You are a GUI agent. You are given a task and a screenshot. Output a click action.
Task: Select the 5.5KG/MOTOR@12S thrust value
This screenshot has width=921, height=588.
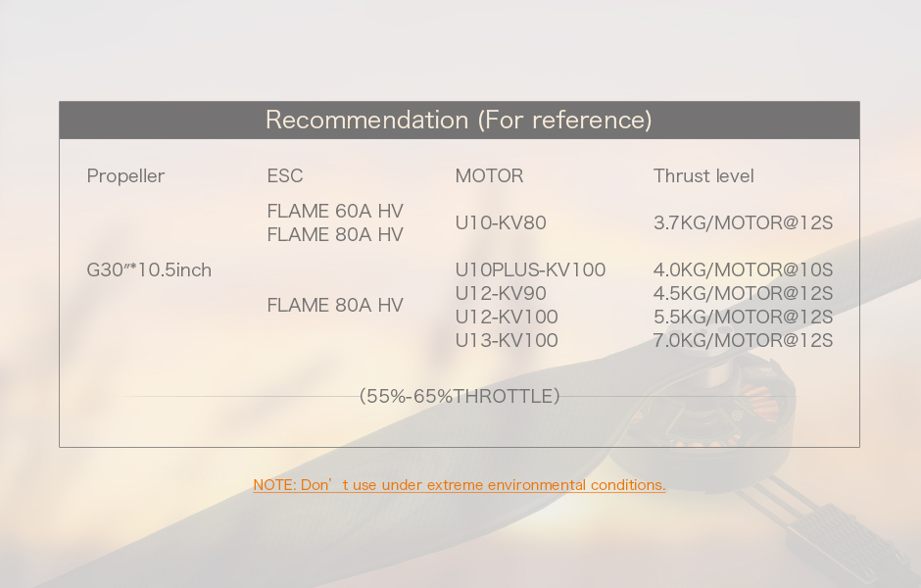pyautogui.click(x=743, y=318)
